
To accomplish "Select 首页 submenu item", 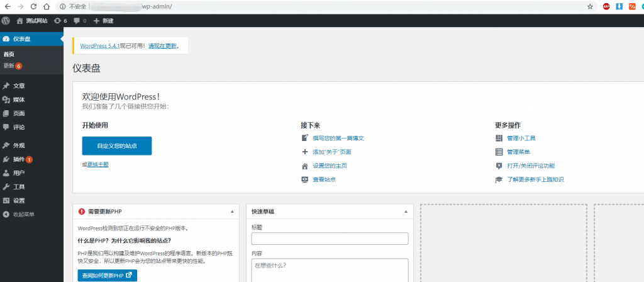I will [9, 54].
